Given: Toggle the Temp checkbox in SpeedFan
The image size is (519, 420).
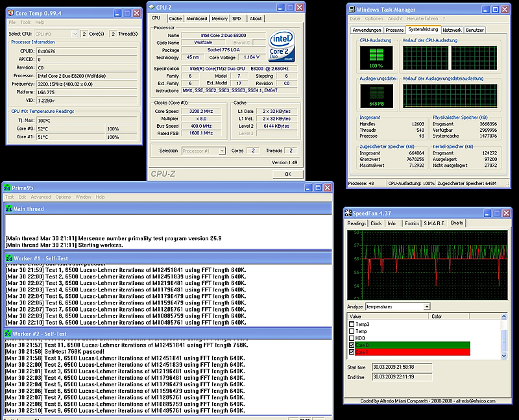Looking at the screenshot, I should (352, 331).
